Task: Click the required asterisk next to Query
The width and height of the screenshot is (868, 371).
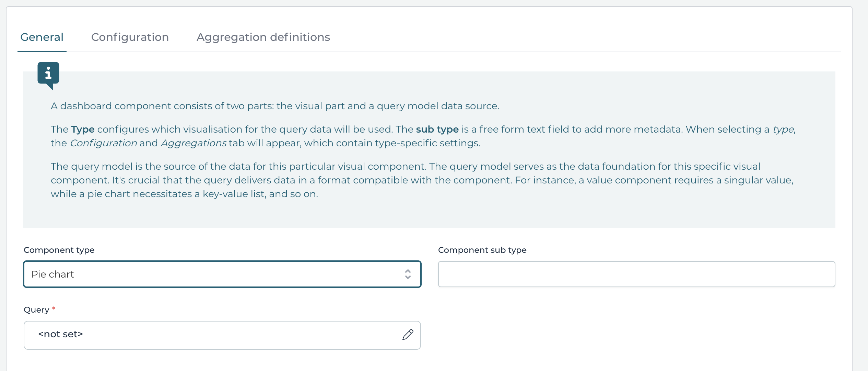Action: coord(54,309)
